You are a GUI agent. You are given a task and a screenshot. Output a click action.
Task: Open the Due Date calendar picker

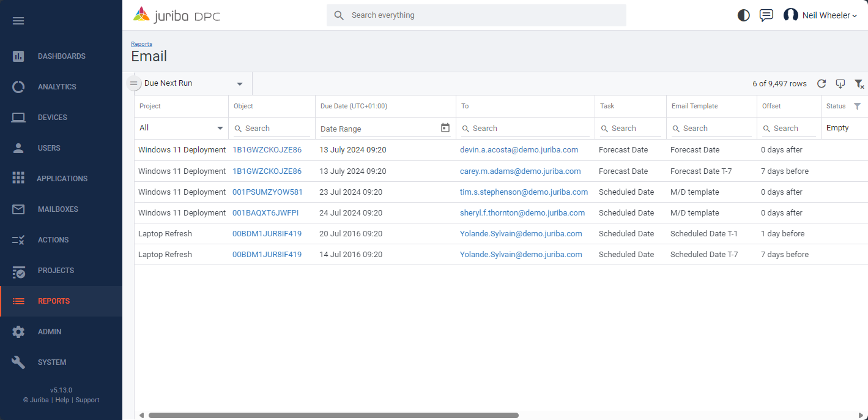click(445, 128)
